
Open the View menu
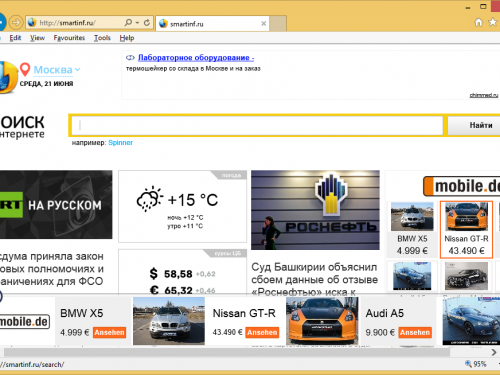(37, 38)
